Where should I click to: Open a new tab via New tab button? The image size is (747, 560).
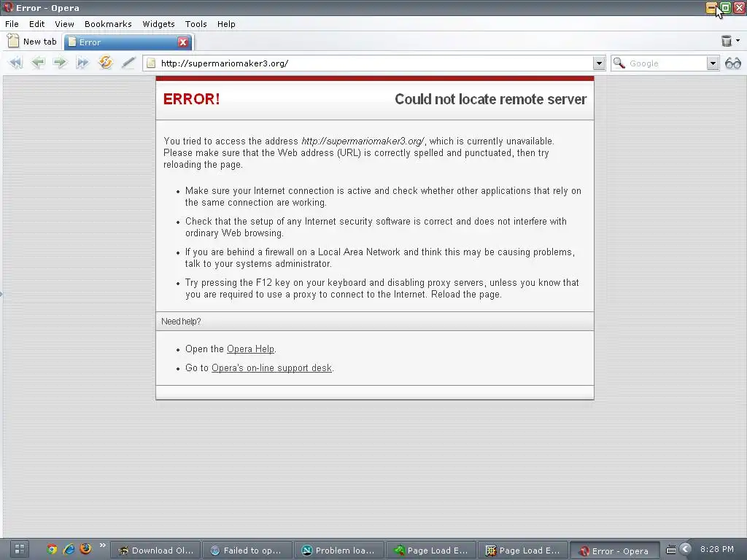coord(32,42)
